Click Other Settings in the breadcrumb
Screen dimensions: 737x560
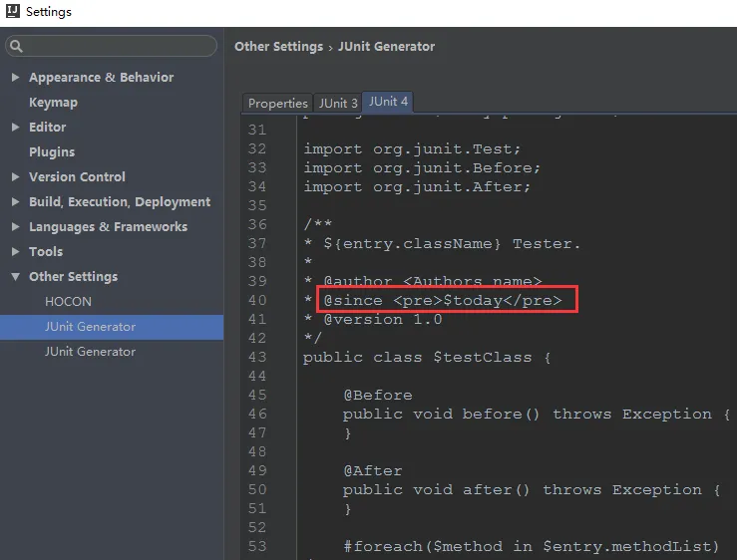[x=278, y=46]
